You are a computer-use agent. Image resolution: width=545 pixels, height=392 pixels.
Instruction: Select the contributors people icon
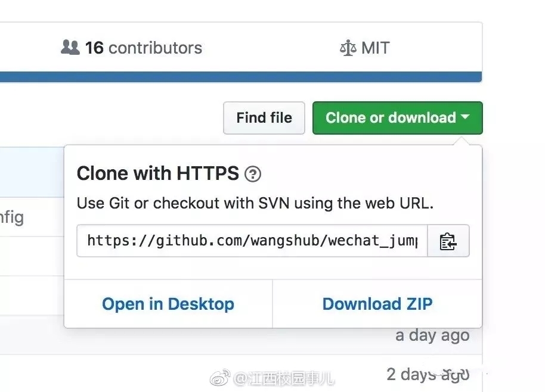pyautogui.click(x=70, y=48)
